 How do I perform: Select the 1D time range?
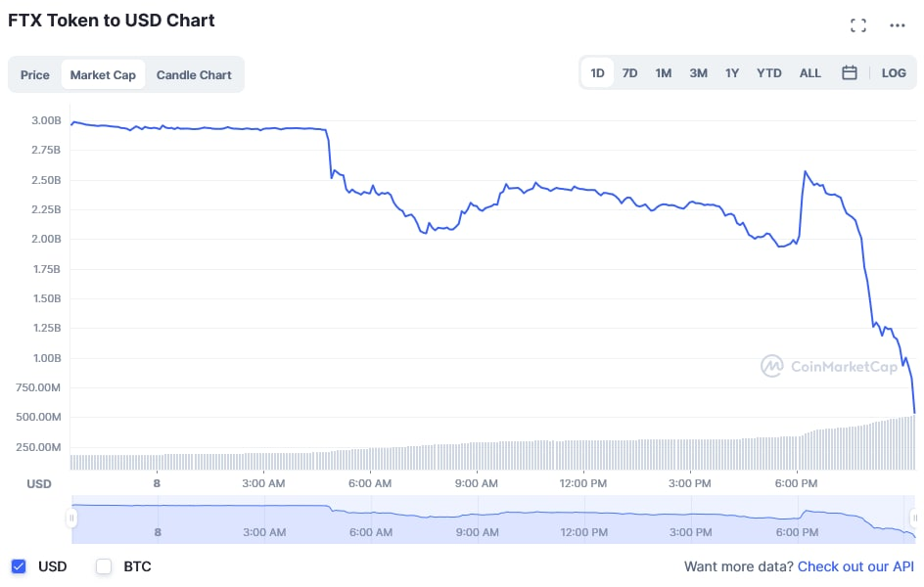click(597, 72)
